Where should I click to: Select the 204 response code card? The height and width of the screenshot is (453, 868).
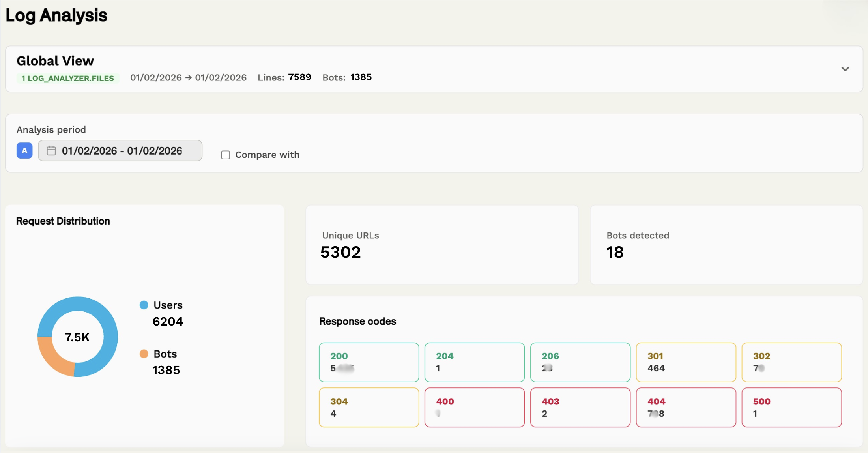point(474,362)
